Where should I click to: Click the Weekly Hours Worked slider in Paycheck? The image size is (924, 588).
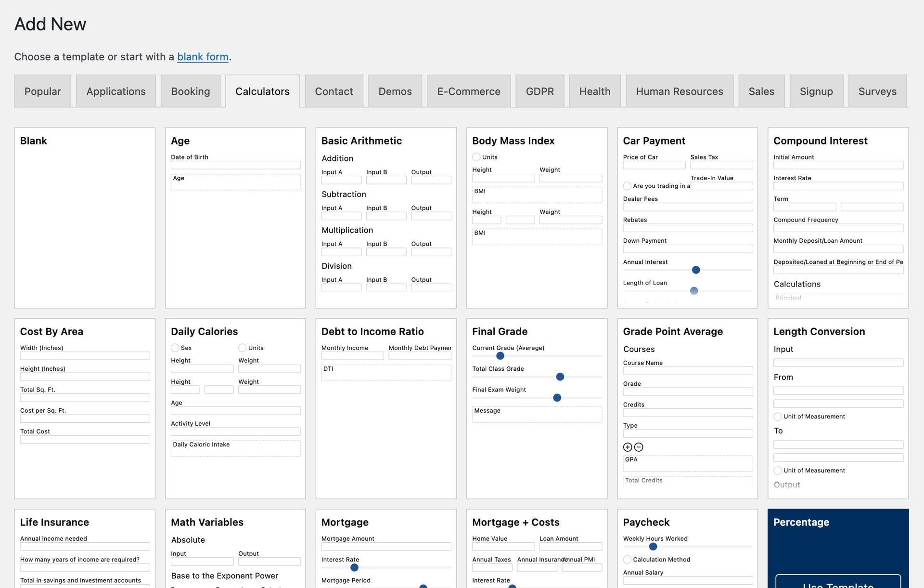653,547
